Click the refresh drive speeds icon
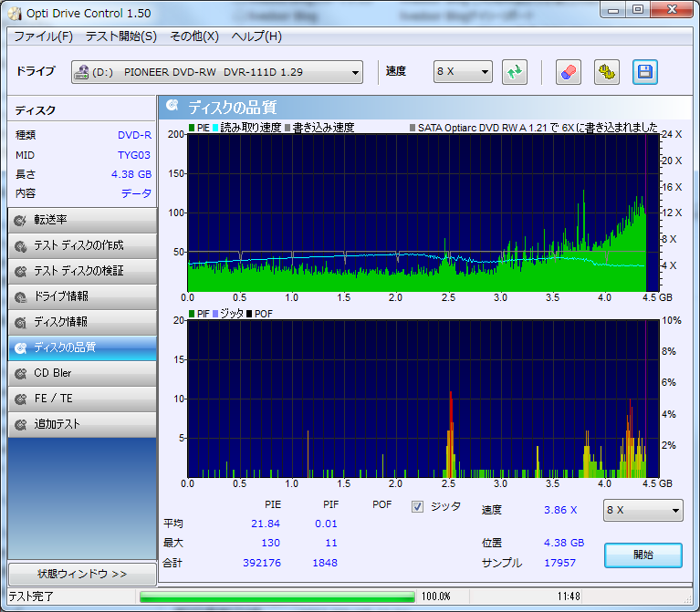Screen dimensions: 700x612 point(515,72)
